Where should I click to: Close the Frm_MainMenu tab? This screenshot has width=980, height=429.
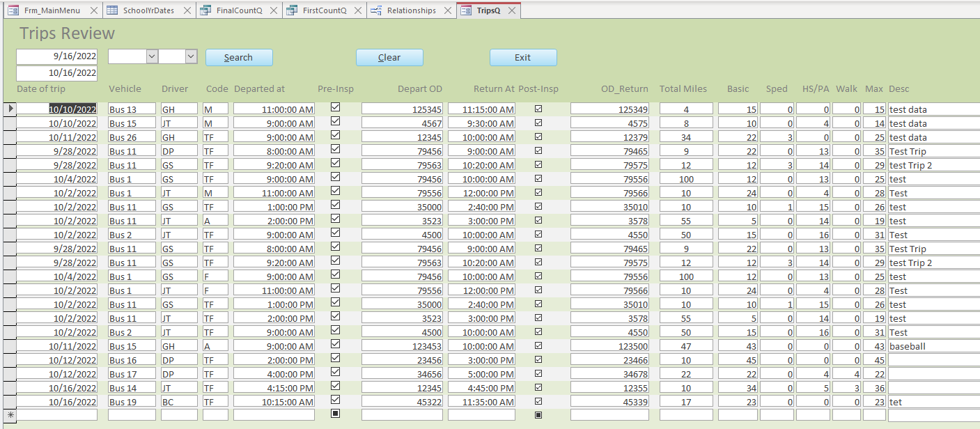tap(94, 10)
